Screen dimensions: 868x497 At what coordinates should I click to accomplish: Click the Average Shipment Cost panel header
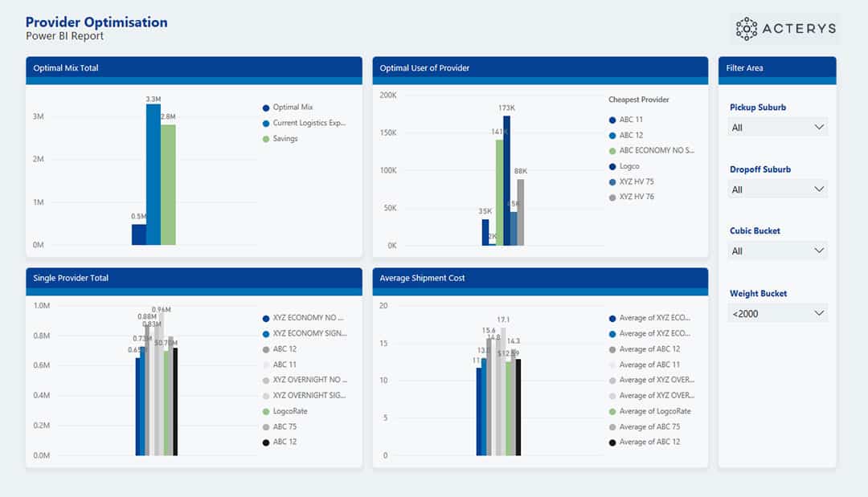[539, 278]
